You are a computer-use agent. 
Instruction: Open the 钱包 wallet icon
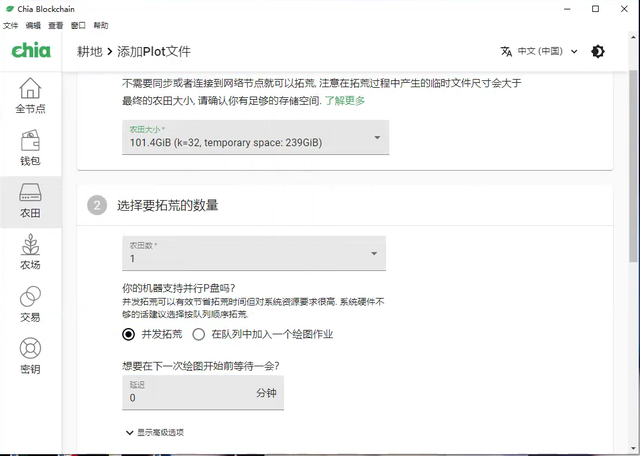(x=31, y=140)
